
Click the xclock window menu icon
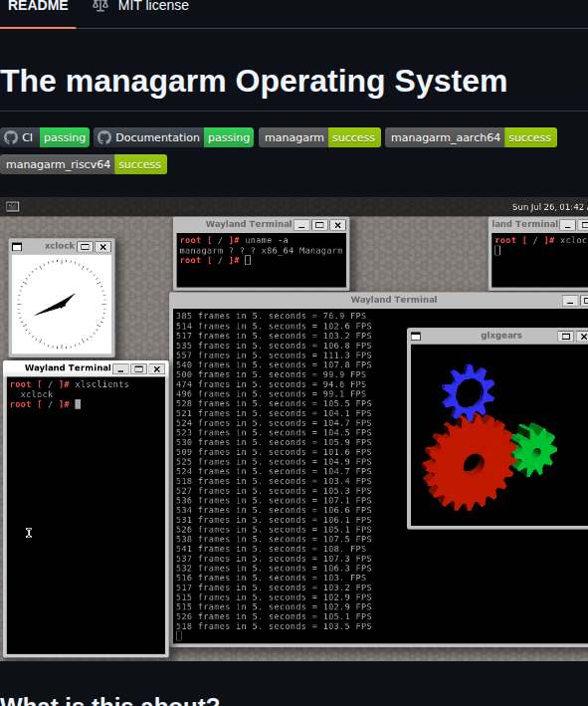17,247
